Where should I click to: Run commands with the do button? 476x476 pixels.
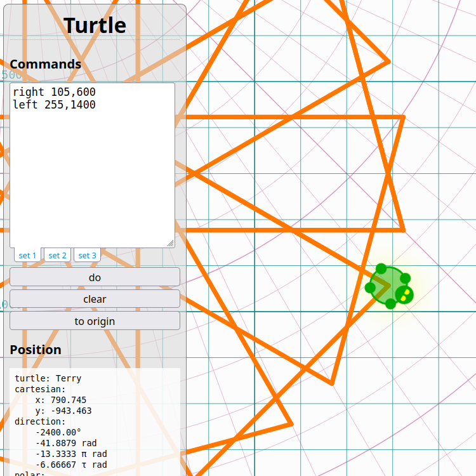(x=95, y=277)
